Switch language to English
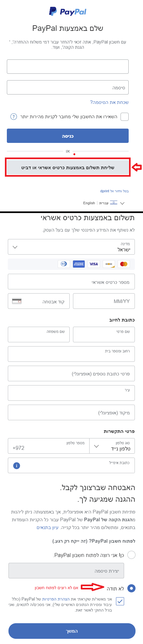This screenshot has width=143, height=644. point(89,203)
